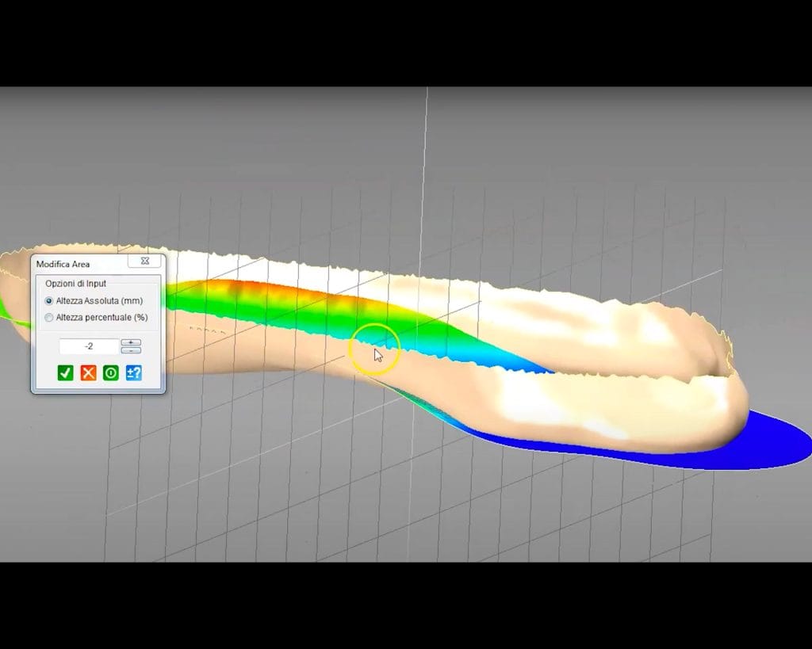Cancel using the orange X icon
Viewport: 812px width, 649px height.
[x=88, y=372]
